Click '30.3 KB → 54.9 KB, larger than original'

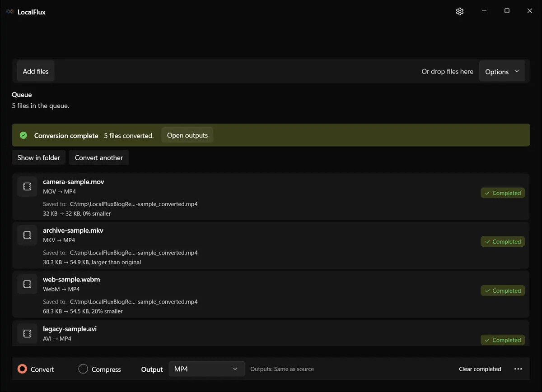[92, 262]
